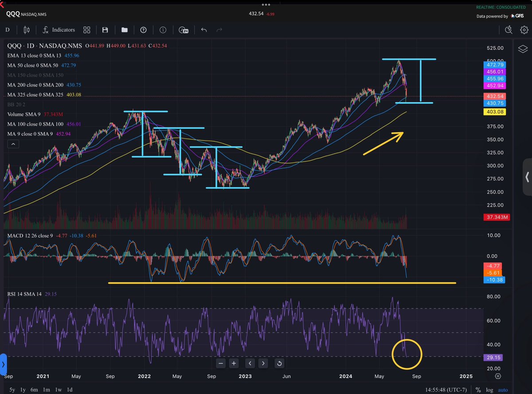Expand the left blue drawer tab

tap(3, 364)
